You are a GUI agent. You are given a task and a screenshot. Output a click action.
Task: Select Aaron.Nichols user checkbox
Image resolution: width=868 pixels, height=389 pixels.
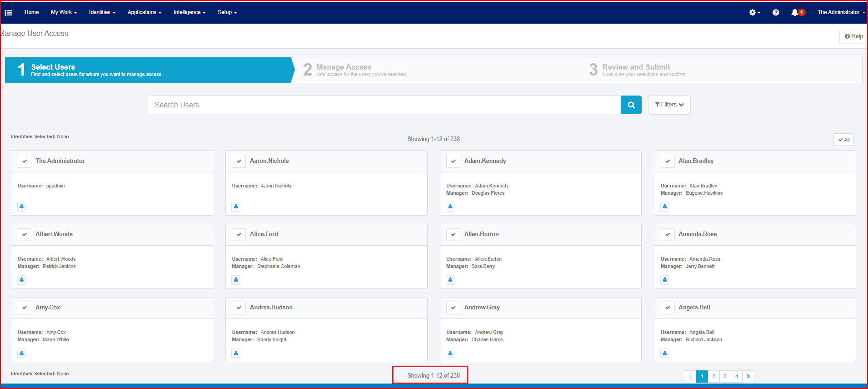pyautogui.click(x=239, y=161)
